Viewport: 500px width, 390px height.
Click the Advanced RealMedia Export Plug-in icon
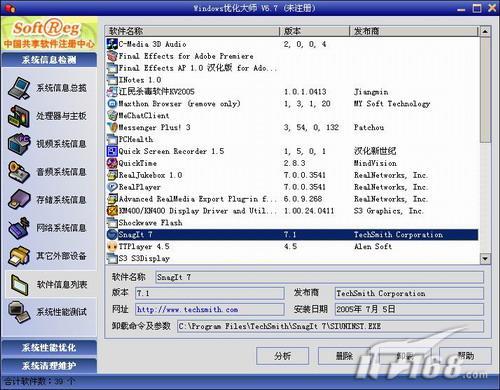point(112,199)
